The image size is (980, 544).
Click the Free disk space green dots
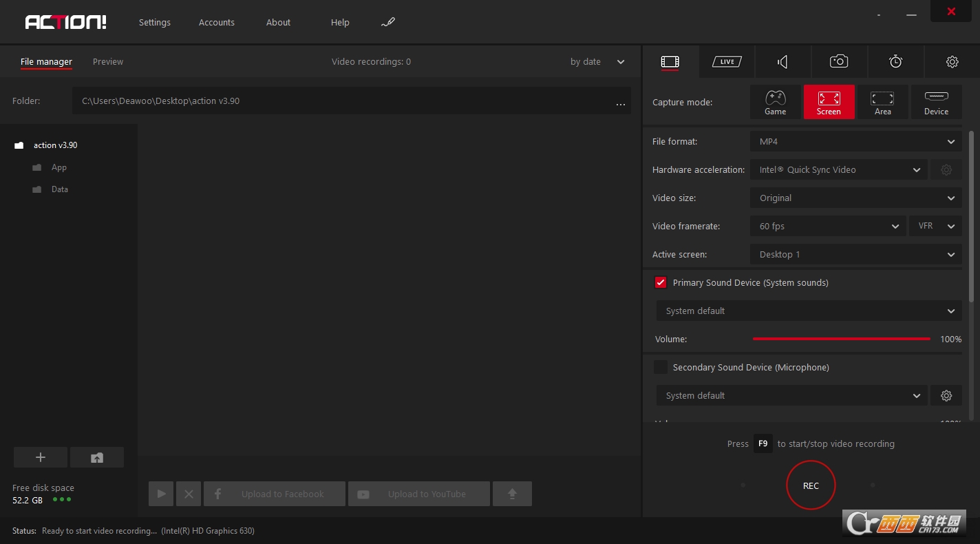pyautogui.click(x=62, y=500)
